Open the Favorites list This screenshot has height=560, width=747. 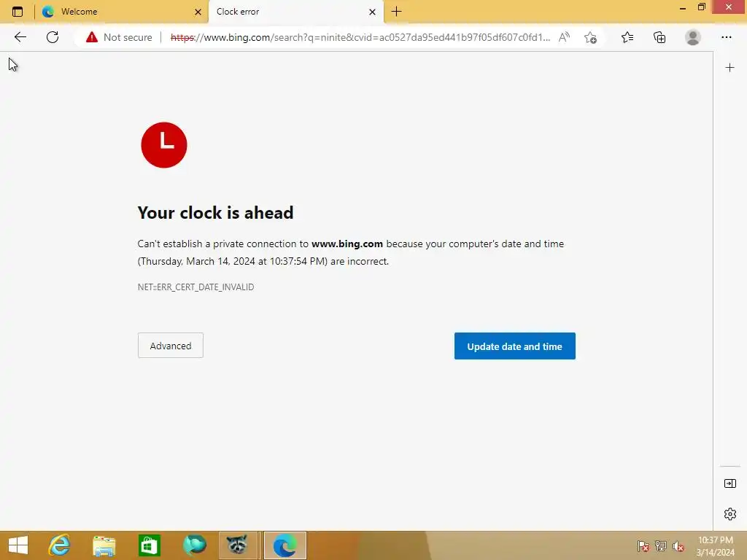(627, 37)
